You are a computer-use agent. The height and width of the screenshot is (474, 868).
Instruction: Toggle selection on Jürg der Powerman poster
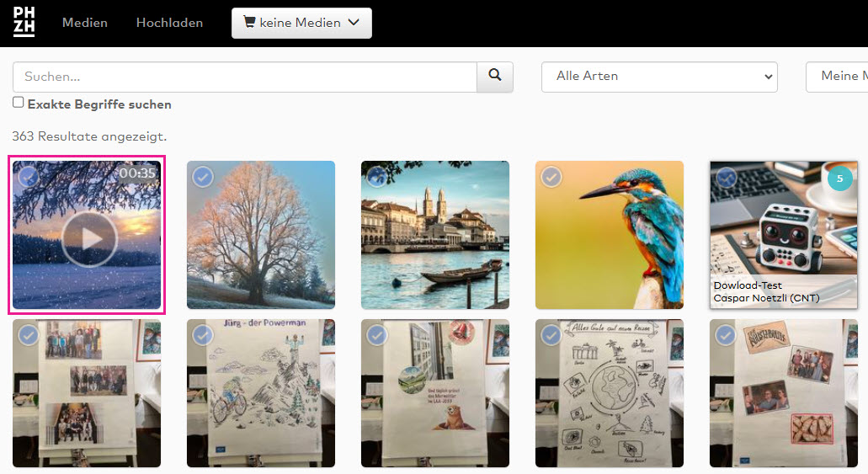pos(203,335)
